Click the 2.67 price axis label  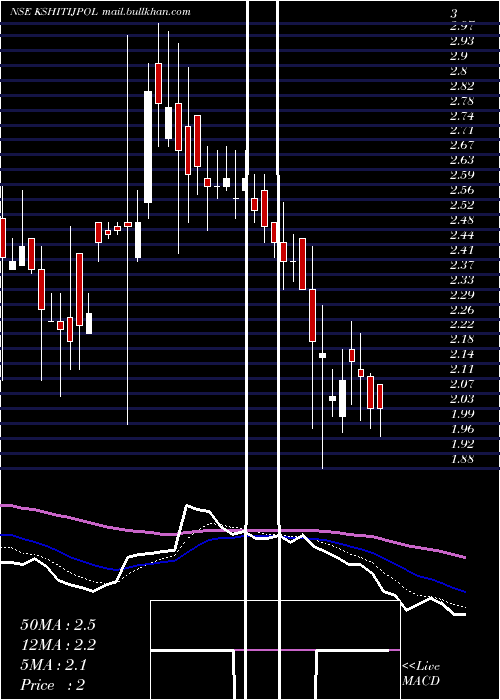pos(462,145)
